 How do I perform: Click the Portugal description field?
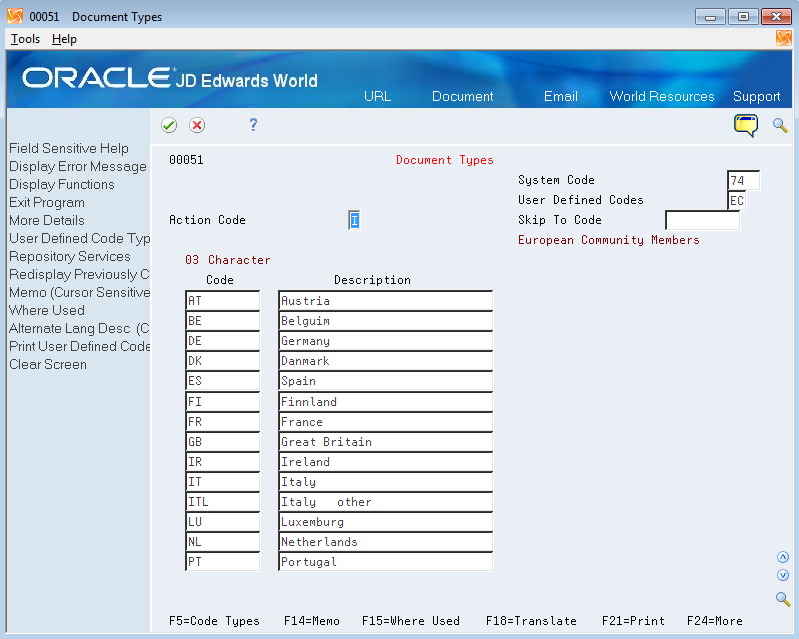[386, 562]
